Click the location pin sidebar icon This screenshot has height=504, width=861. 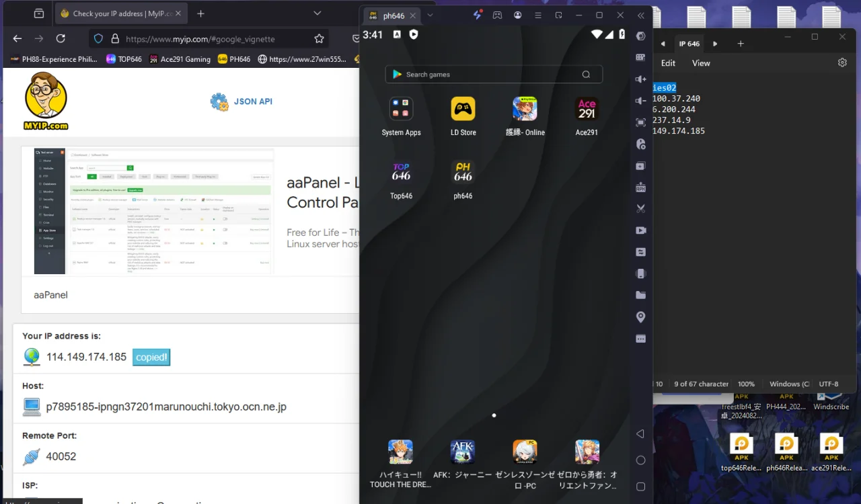(x=640, y=317)
